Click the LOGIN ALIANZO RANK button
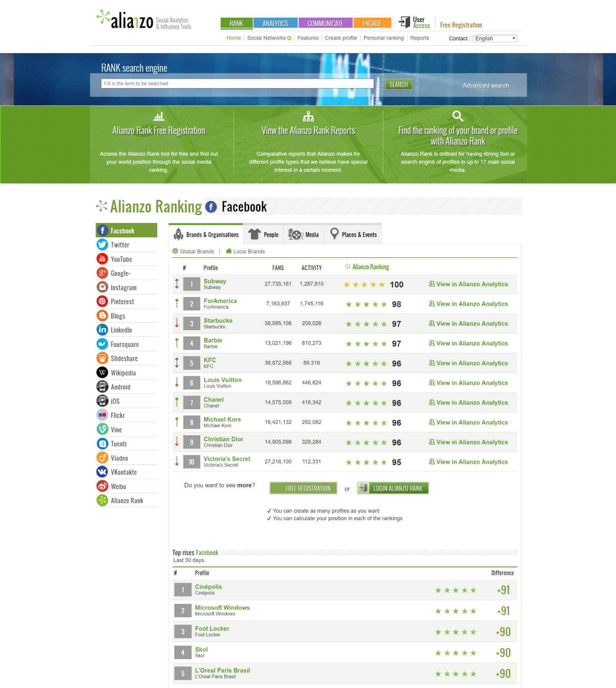The width and height of the screenshot is (616, 688). pyautogui.click(x=393, y=488)
